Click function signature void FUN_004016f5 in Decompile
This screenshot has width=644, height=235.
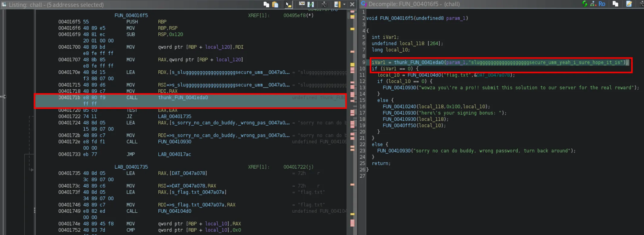click(417, 18)
